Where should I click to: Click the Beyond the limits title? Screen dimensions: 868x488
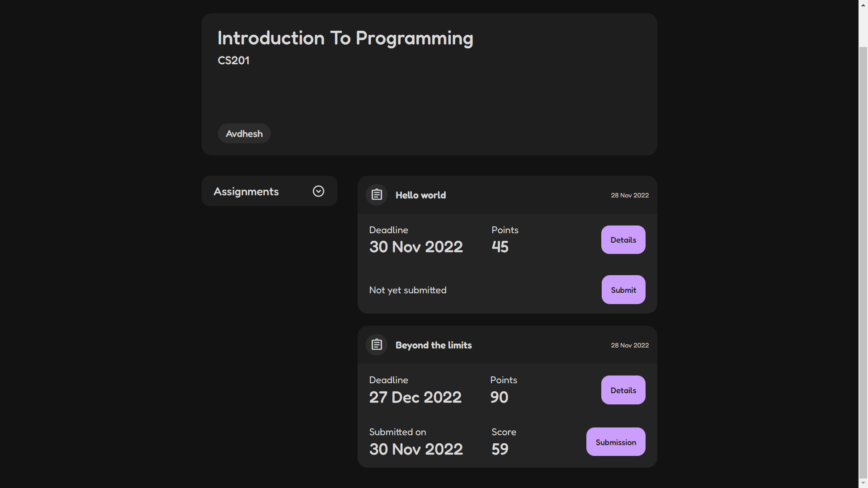tap(434, 345)
